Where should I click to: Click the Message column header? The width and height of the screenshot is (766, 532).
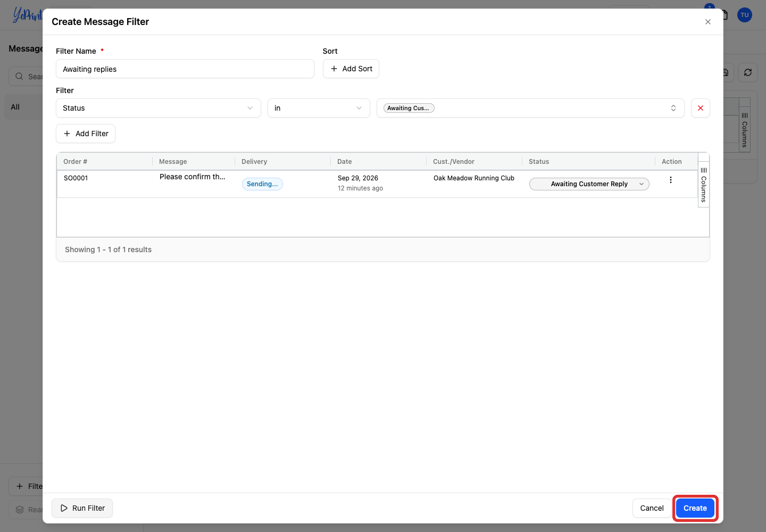173,162
